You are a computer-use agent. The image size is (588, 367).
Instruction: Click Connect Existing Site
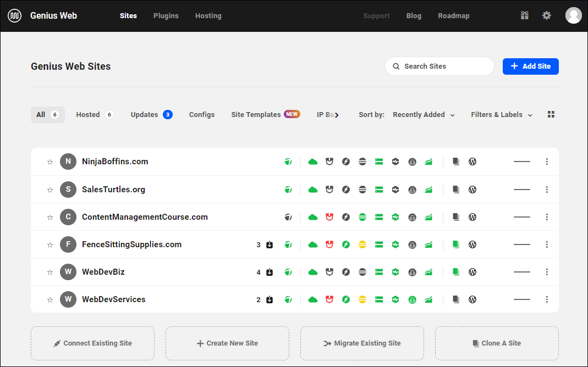pos(92,343)
